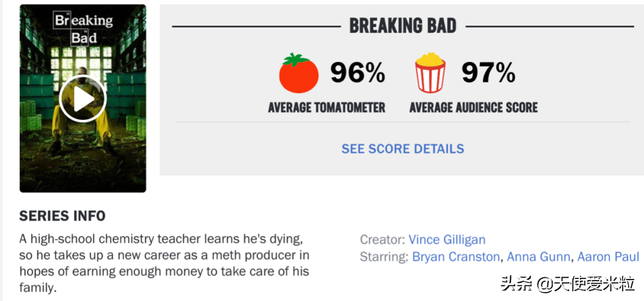
Task: Click the BREAKING BAD title heading
Action: 402,26
